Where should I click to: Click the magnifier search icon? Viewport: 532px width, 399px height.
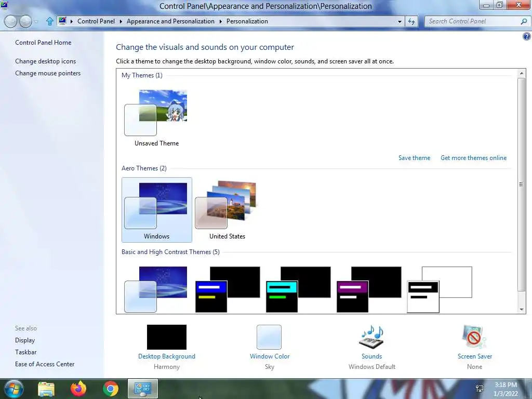(x=524, y=21)
